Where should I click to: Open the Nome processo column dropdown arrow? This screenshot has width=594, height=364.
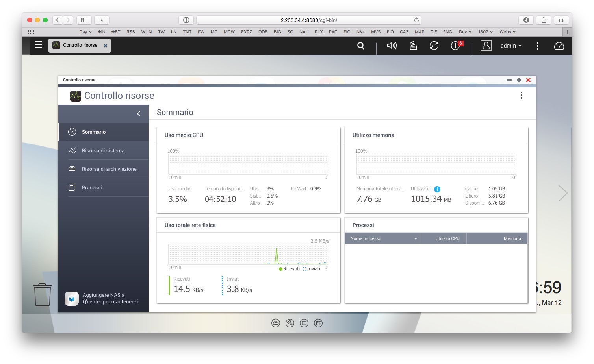pyautogui.click(x=416, y=239)
